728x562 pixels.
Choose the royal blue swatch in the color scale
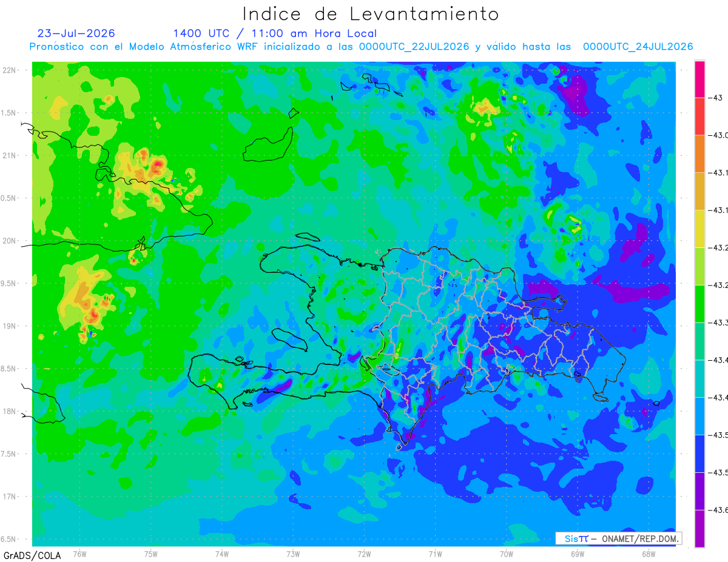(x=699, y=453)
